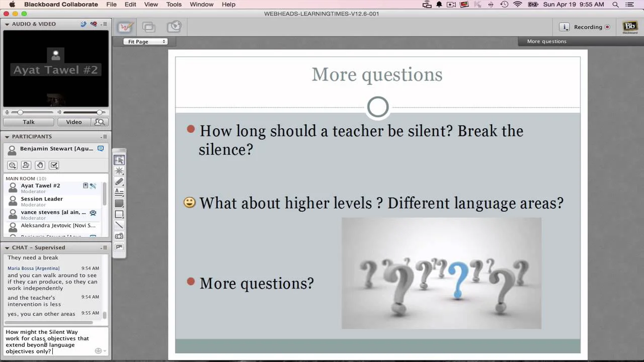Screen dimensions: 644x362
Task: Open the Chat panel options menu
Action: tap(104, 248)
